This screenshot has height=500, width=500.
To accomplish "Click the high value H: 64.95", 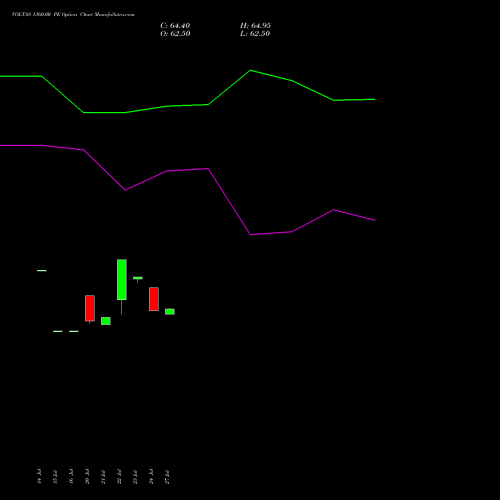I will coord(255,26).
